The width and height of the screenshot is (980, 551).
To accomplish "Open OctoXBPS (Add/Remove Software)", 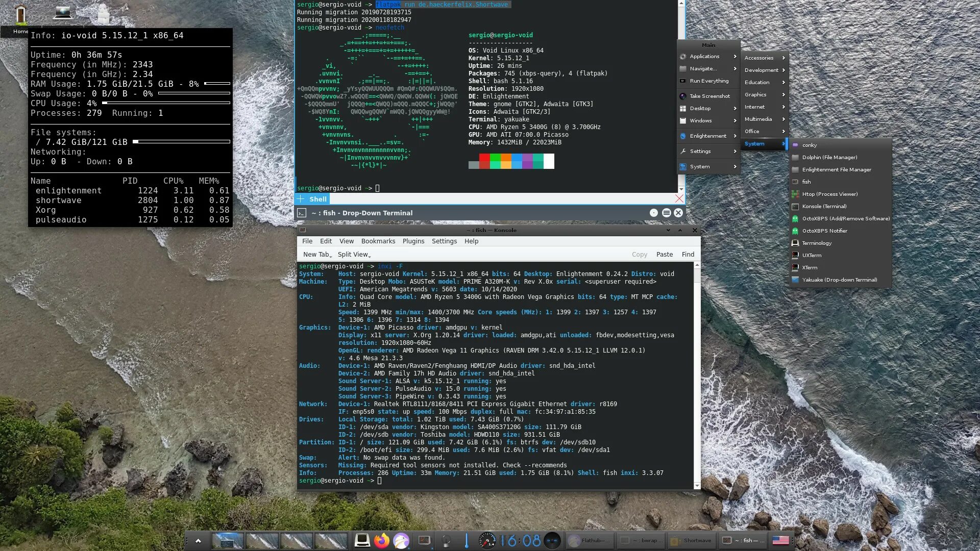I will click(x=840, y=218).
